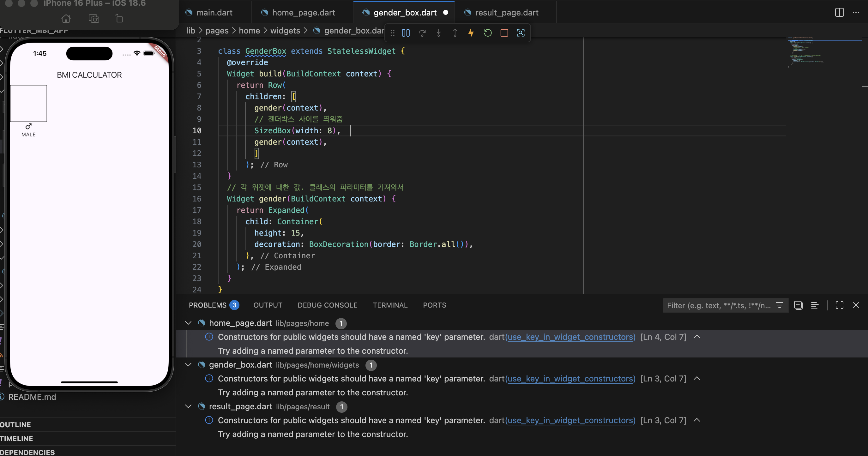Trigger Flutter hot reload lightning icon
Viewport: 868px width, 456px height.
point(471,33)
